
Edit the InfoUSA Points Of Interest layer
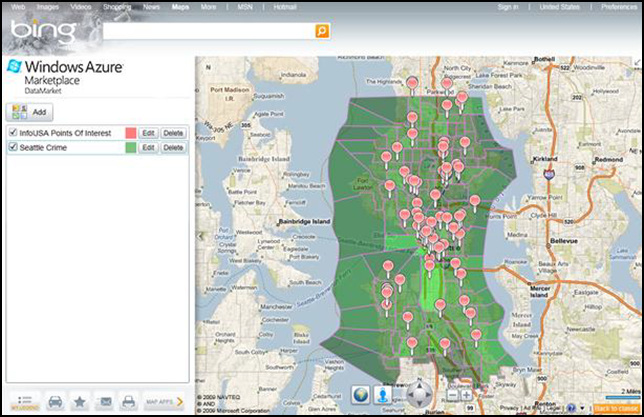[x=148, y=133]
